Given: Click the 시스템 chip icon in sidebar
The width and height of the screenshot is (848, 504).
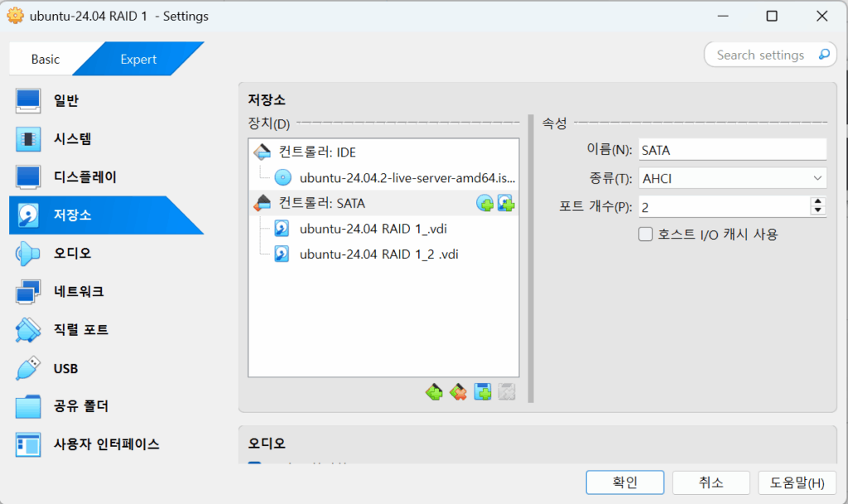Looking at the screenshot, I should pos(27,139).
